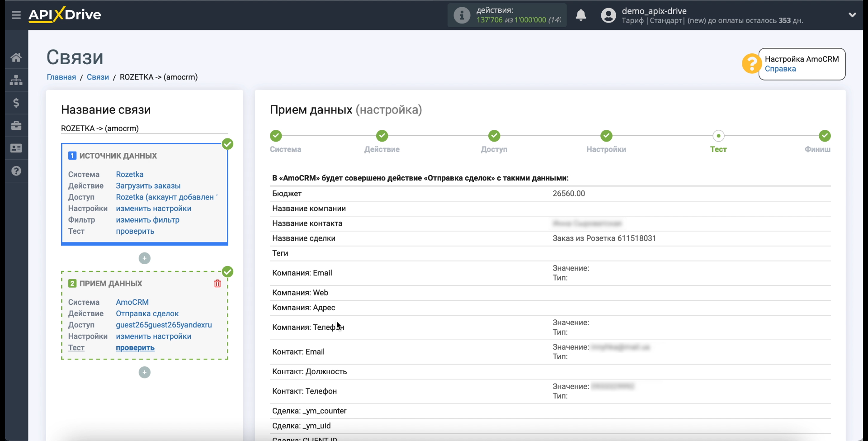868x441 pixels.
Task: Open the Справка link
Action: pos(780,69)
